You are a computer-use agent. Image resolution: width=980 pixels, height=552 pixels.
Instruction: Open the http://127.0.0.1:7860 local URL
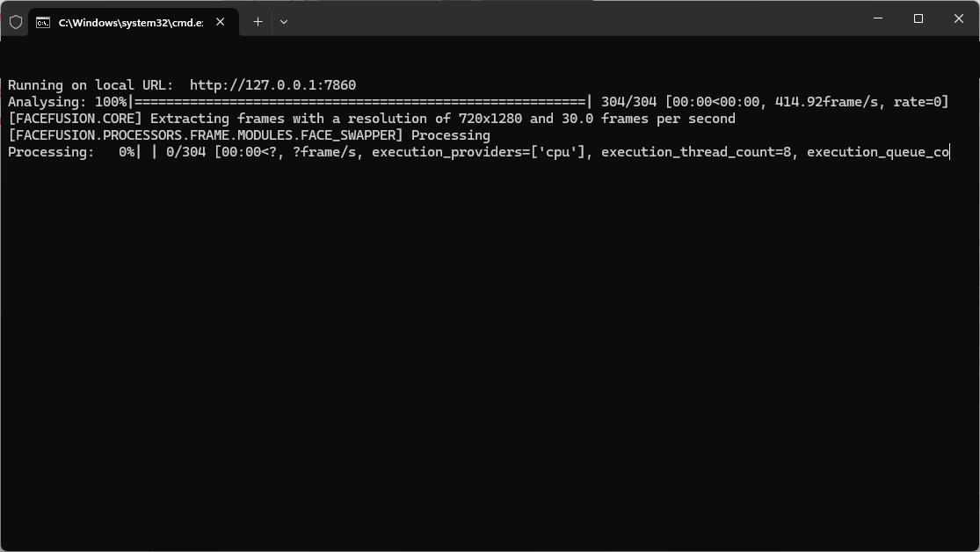click(272, 85)
